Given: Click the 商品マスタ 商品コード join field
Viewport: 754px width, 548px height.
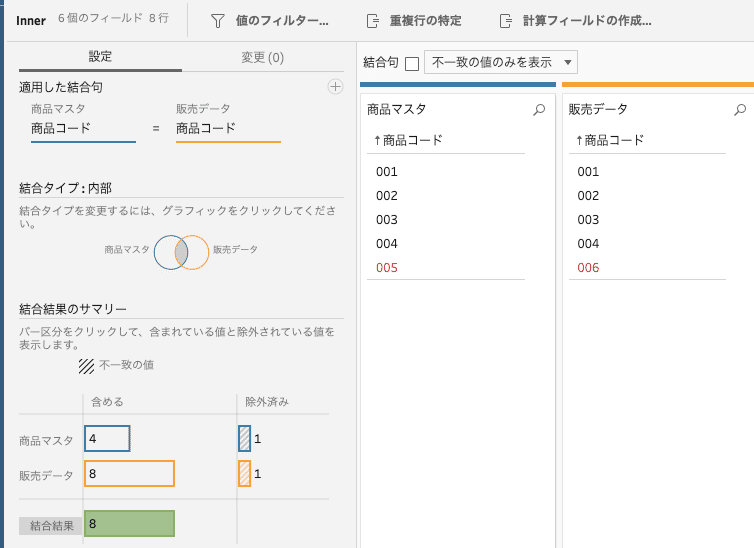Looking at the screenshot, I should click(83, 129).
